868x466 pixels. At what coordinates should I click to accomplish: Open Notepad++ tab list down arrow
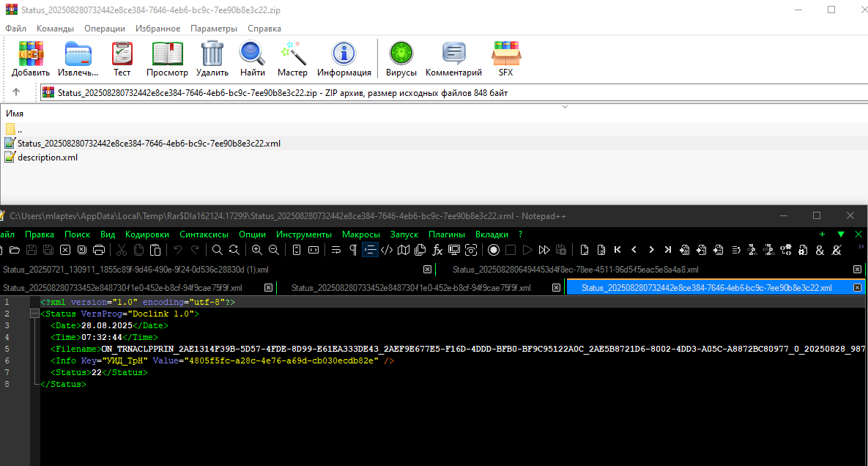(x=841, y=234)
